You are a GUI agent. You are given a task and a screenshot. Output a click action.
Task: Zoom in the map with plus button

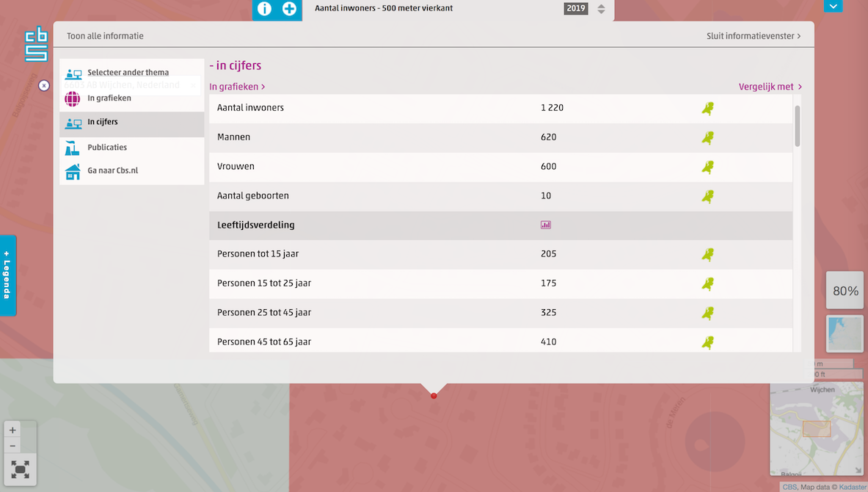click(12, 430)
